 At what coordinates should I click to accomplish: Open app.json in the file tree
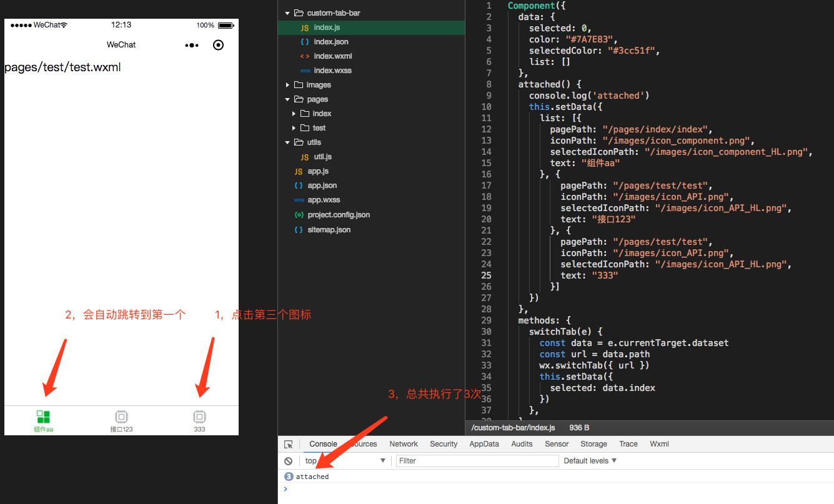pyautogui.click(x=322, y=185)
